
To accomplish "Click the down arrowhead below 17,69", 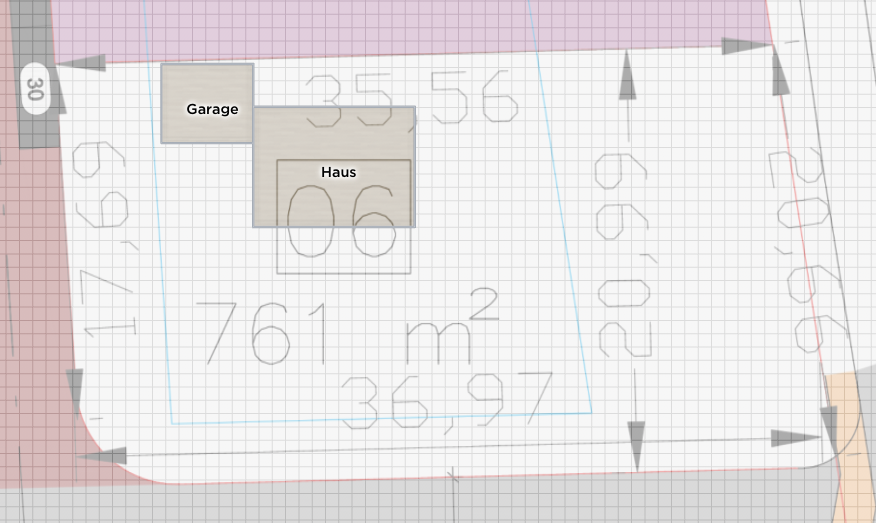I will coord(75,390).
